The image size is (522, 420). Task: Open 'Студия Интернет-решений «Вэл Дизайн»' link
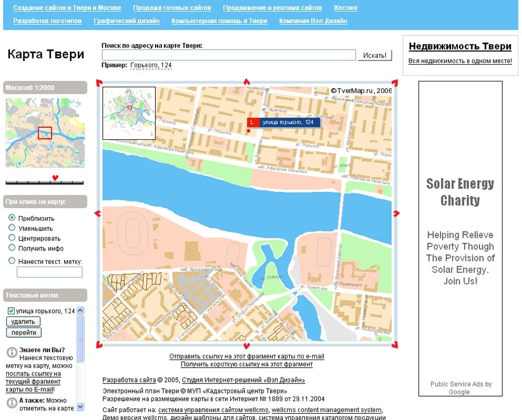243,380
